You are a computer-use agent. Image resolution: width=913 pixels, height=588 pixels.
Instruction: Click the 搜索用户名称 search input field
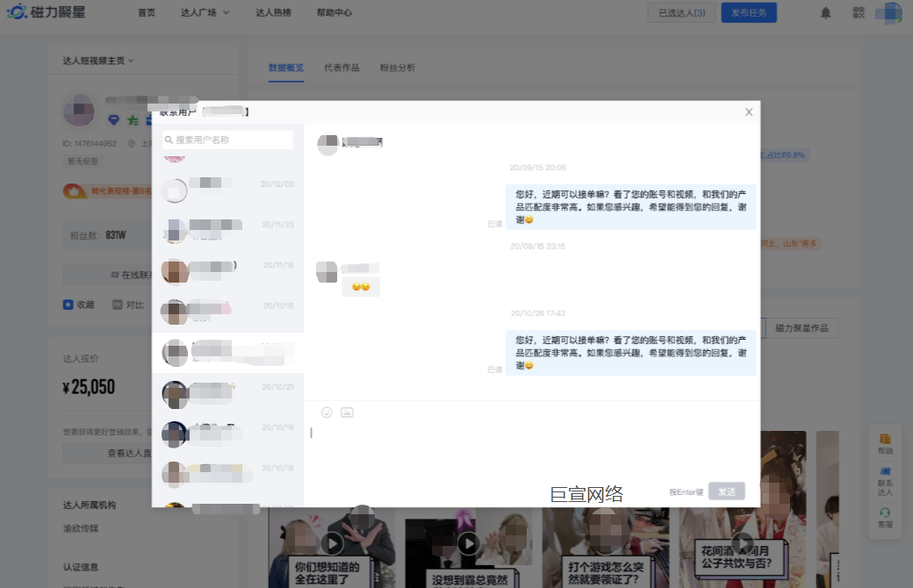(227, 140)
